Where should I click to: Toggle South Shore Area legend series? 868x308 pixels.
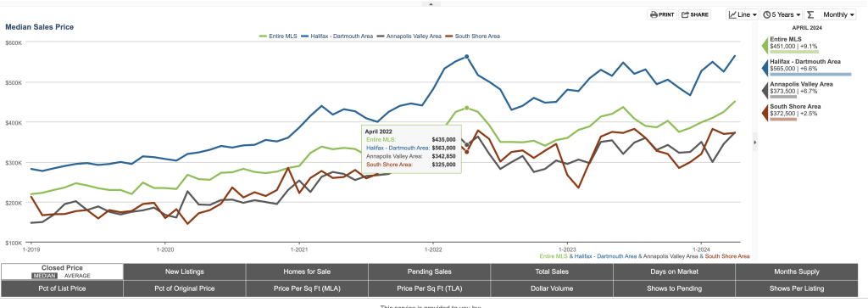pos(472,36)
